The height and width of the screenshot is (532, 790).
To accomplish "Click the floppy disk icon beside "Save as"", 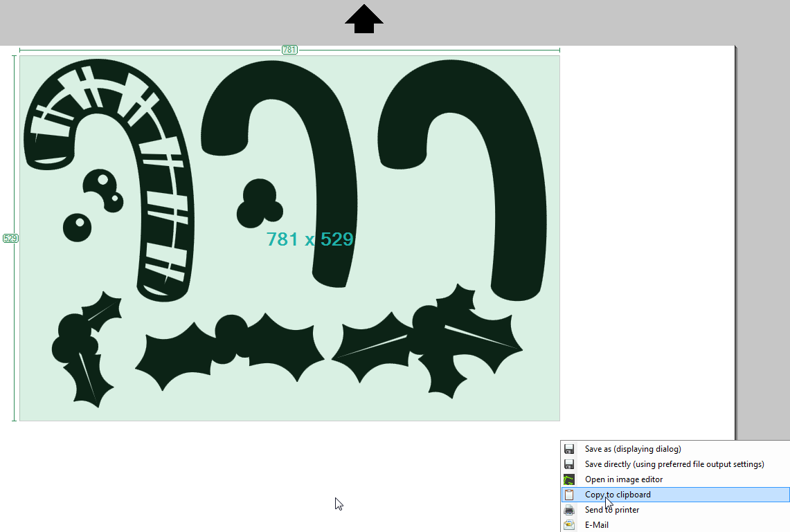I will tap(569, 448).
